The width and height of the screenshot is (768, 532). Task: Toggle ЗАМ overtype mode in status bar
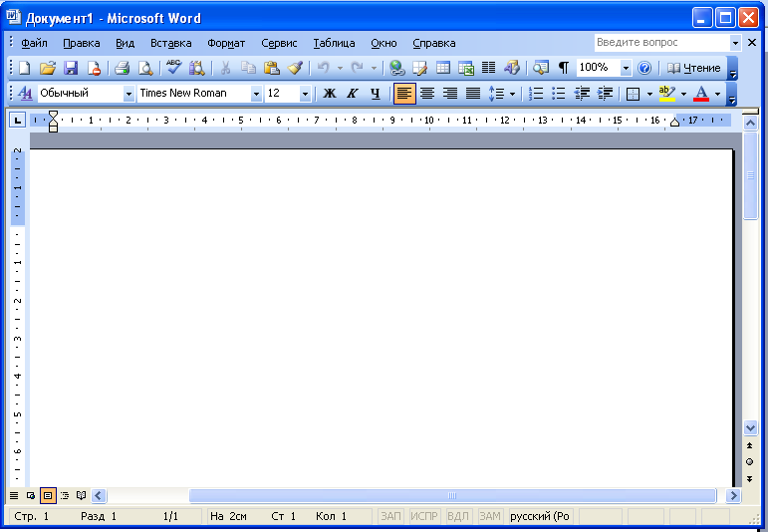[490, 516]
